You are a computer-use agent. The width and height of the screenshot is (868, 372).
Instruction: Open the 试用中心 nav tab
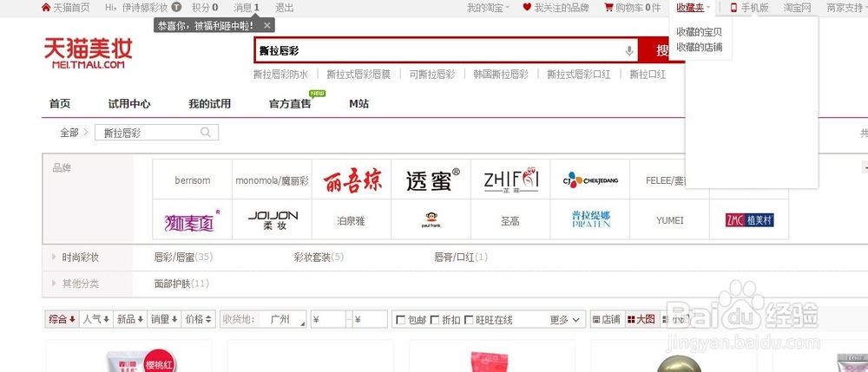[x=129, y=104]
